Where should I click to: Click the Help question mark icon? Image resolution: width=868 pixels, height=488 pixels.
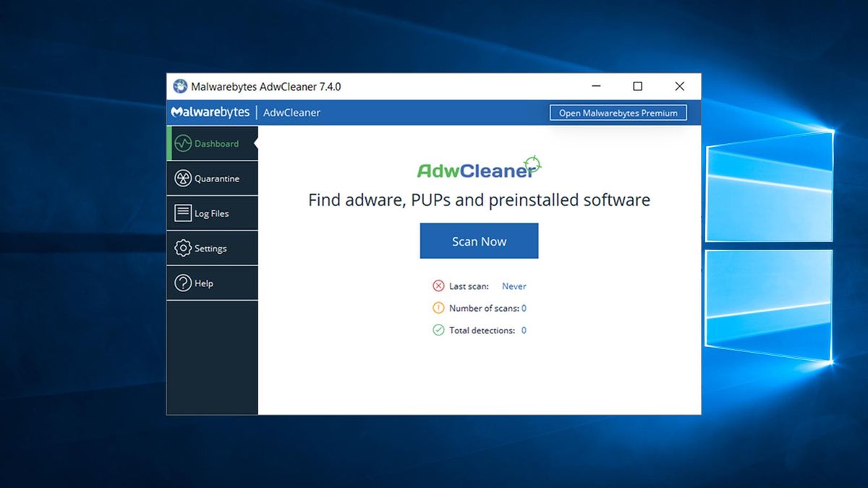[x=183, y=283]
